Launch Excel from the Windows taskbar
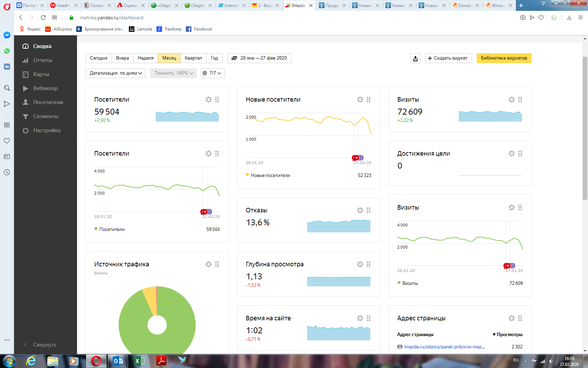This screenshot has height=368, width=588. (139, 361)
